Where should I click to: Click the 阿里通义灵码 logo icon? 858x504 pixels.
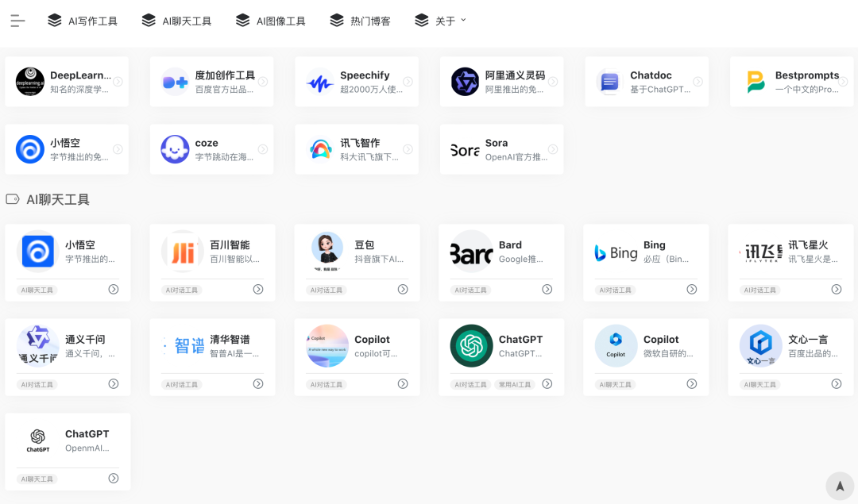(x=465, y=82)
